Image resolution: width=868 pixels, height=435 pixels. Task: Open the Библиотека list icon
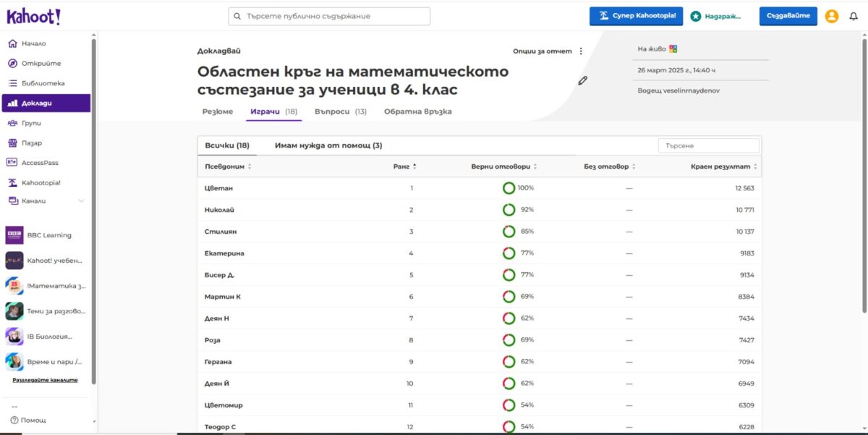[x=12, y=83]
